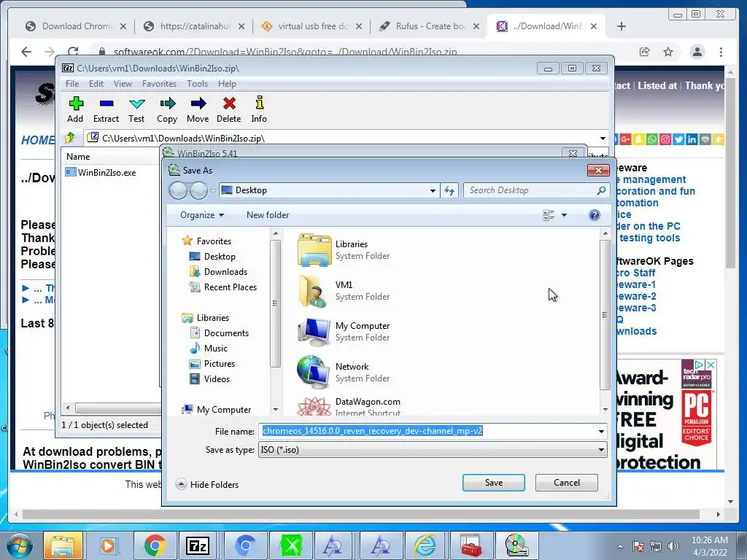Open the Save as type dropdown
The width and height of the screenshot is (747, 560).
601,450
